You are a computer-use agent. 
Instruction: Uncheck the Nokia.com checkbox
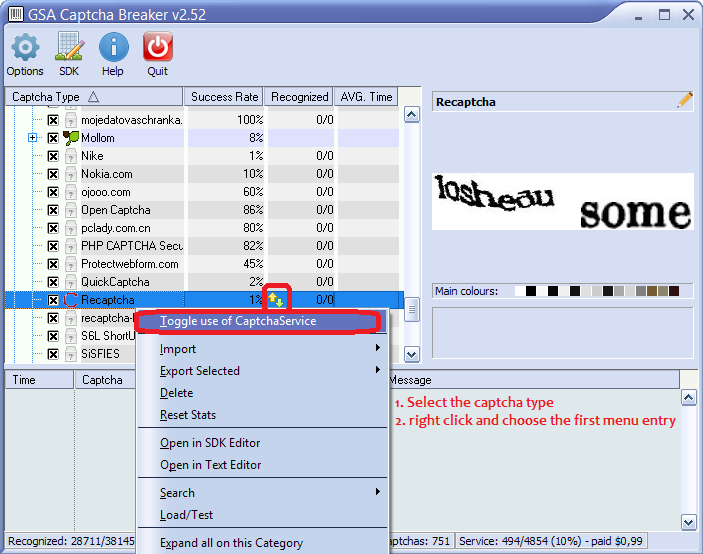pyautogui.click(x=53, y=174)
